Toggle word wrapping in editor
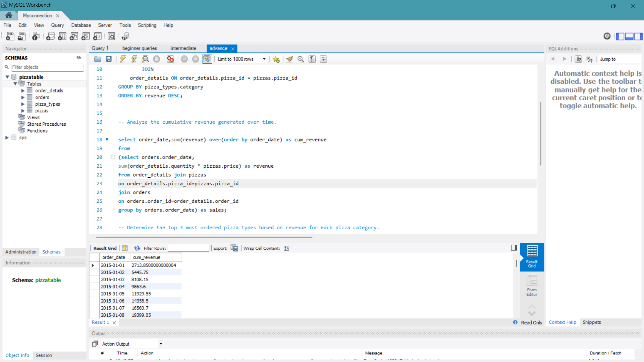 coord(323,59)
